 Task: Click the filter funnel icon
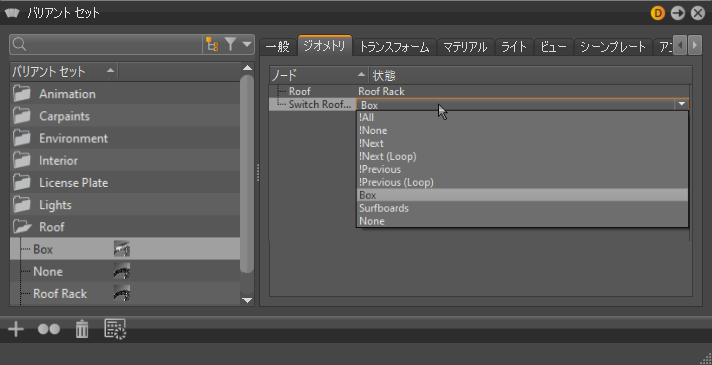231,44
